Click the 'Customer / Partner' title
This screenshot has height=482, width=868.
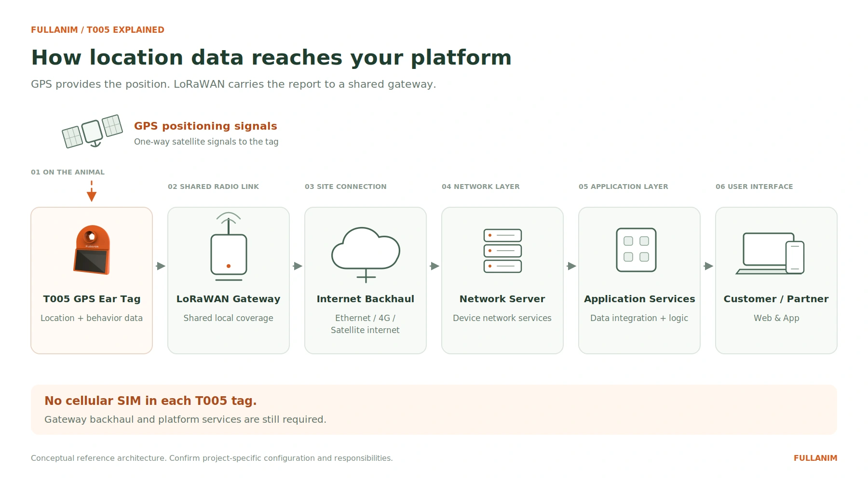776,299
